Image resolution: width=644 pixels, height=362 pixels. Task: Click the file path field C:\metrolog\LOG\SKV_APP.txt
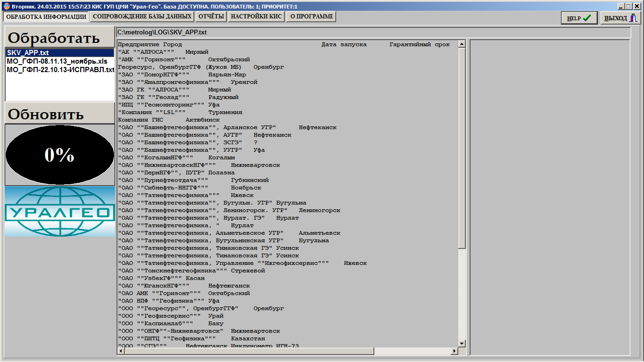(x=373, y=33)
